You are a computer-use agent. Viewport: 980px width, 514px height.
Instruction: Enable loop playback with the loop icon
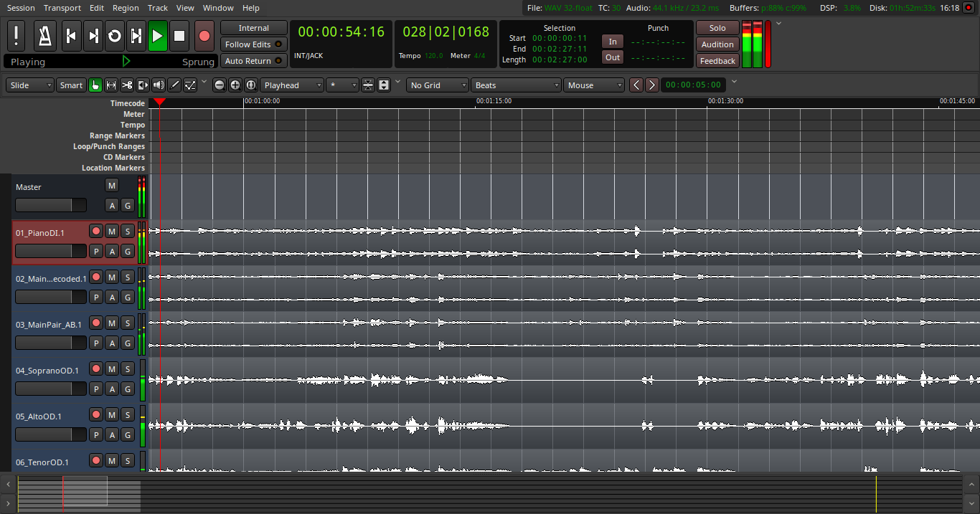click(114, 35)
